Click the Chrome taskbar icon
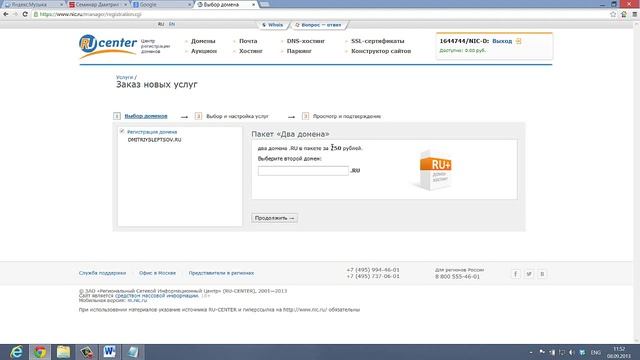This screenshot has width=640, height=360. pyautogui.click(x=40, y=352)
